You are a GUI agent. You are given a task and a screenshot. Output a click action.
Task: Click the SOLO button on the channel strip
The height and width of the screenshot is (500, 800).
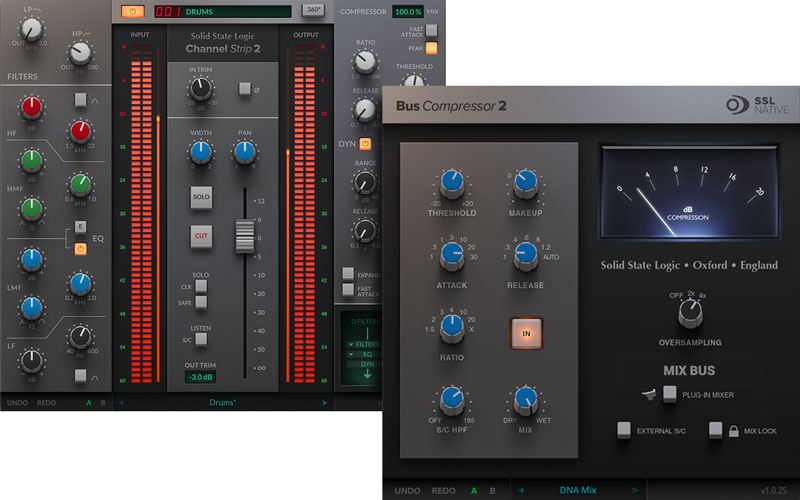click(x=201, y=197)
